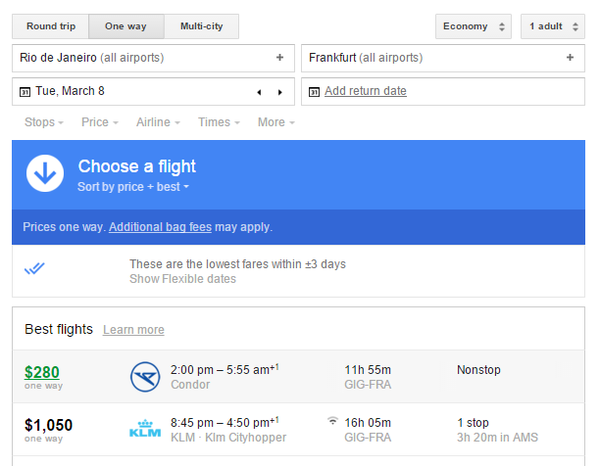Click the calendar icon beside Tue, March 8
The image size is (600, 466).
(22, 92)
